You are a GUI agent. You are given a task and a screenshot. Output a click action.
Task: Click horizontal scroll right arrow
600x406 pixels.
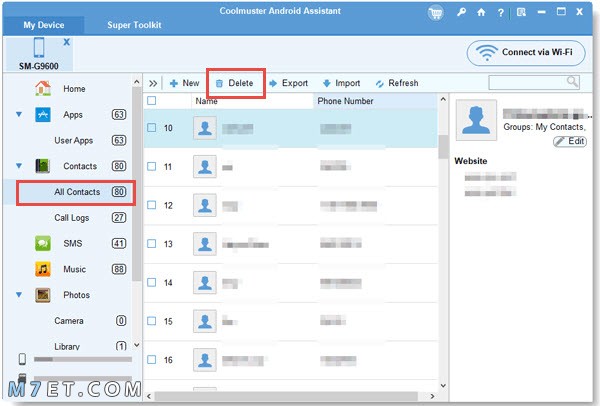432,396
